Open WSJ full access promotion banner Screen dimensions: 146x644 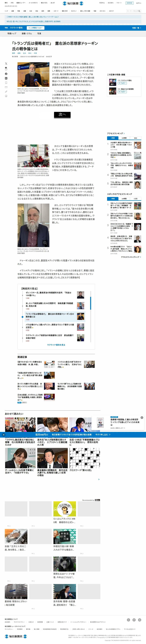click(73, 21)
